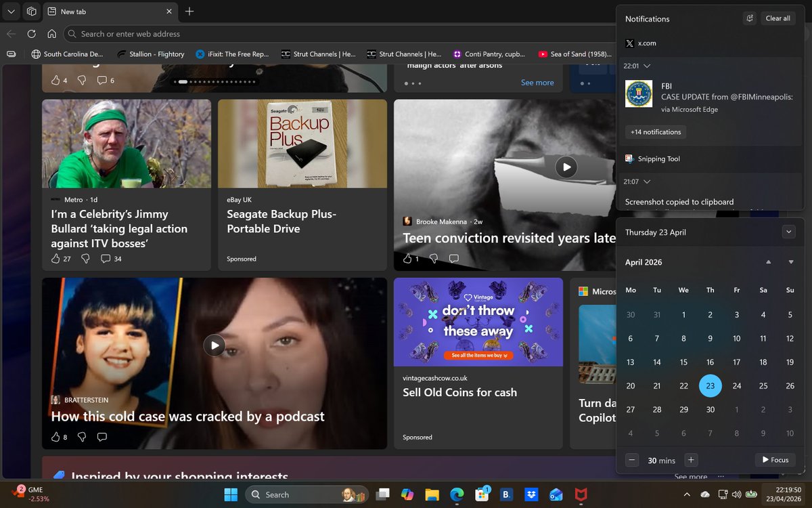812x508 pixels.
Task: Open notification settings icon beside Clear all
Action: point(749,18)
